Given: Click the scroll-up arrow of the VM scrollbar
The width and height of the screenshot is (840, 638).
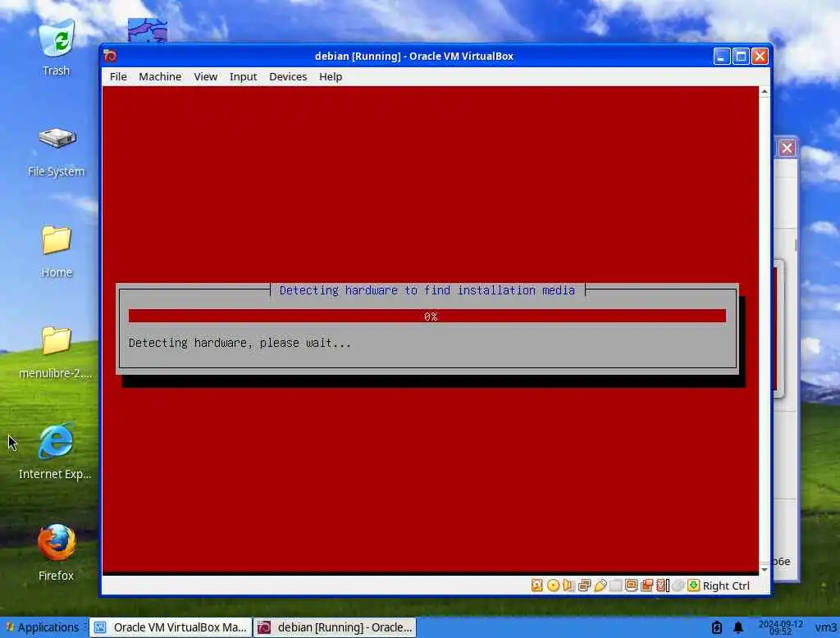Looking at the screenshot, I should 765,92.
